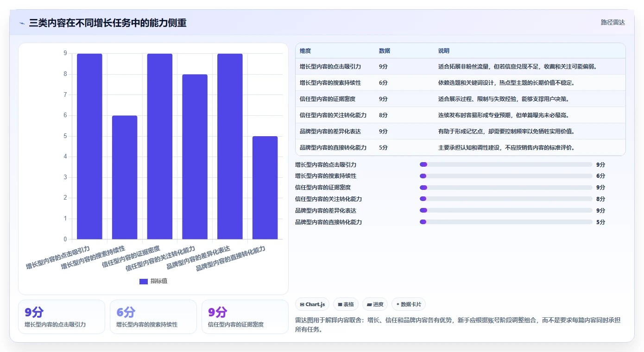The width and height of the screenshot is (644, 352).
Task: Click x-axis label 品牌型内容的差异化表达
Action: [x=198, y=258]
